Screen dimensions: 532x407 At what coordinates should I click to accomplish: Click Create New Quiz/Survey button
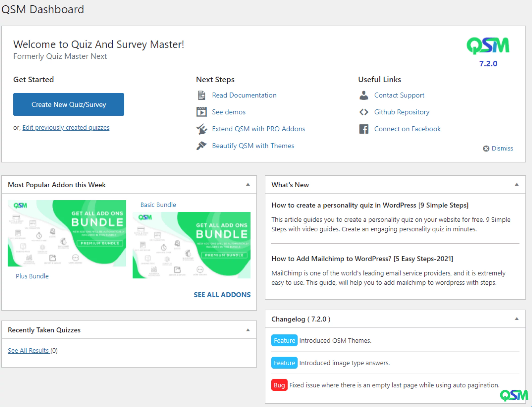(69, 104)
